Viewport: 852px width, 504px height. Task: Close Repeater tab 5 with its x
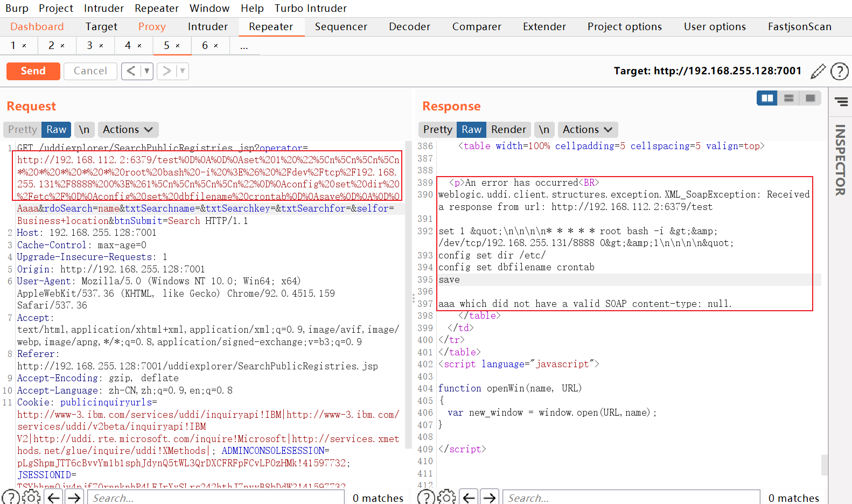(178, 46)
